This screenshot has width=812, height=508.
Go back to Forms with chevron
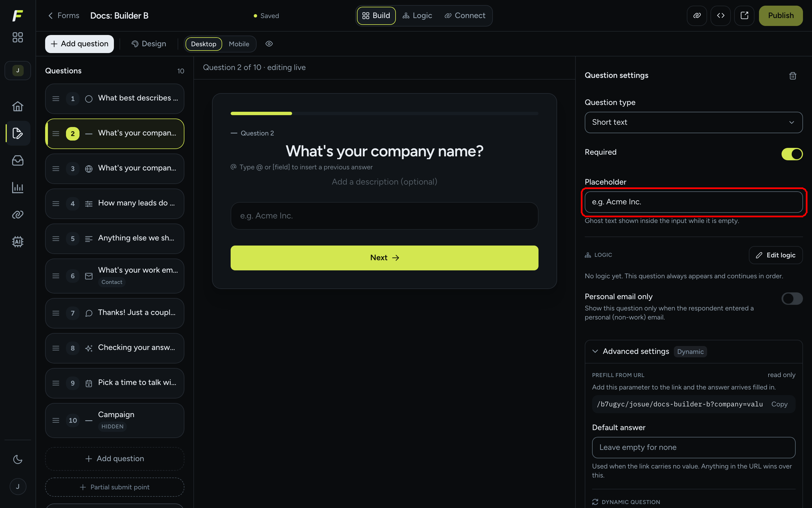click(x=63, y=16)
